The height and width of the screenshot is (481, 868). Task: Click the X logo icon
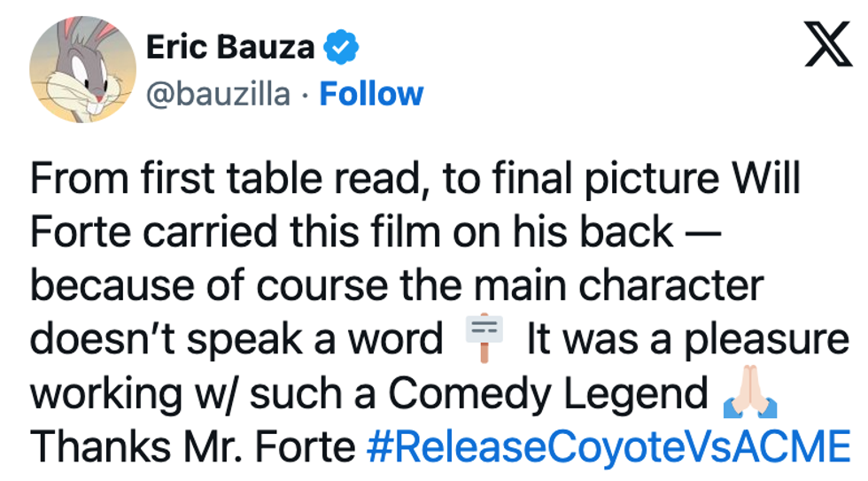(x=827, y=45)
